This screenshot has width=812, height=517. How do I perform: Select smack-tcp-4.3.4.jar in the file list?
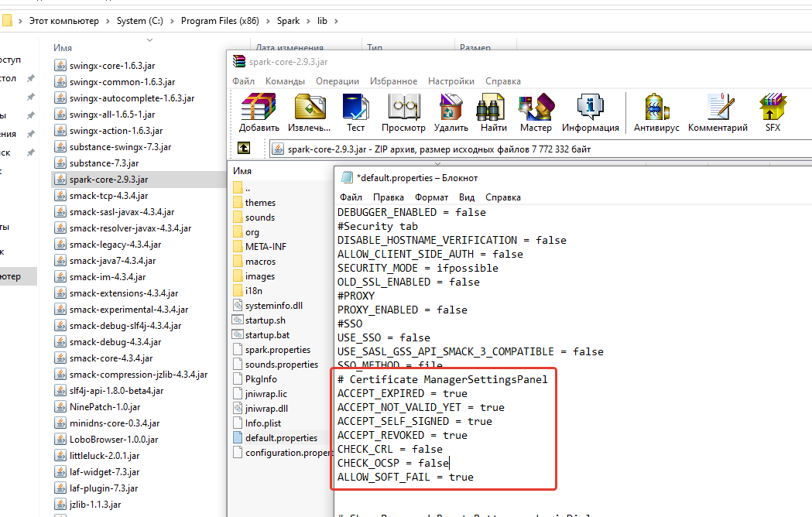(108, 196)
